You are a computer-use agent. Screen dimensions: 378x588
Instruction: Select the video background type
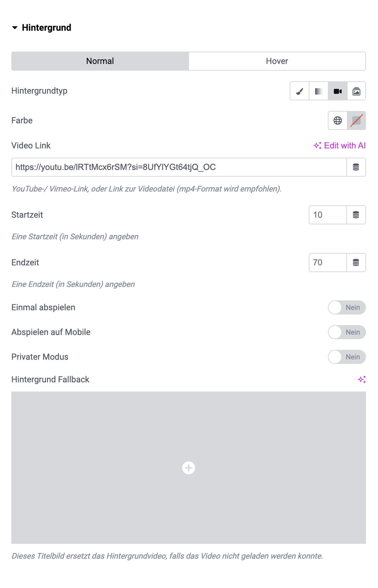(x=338, y=91)
